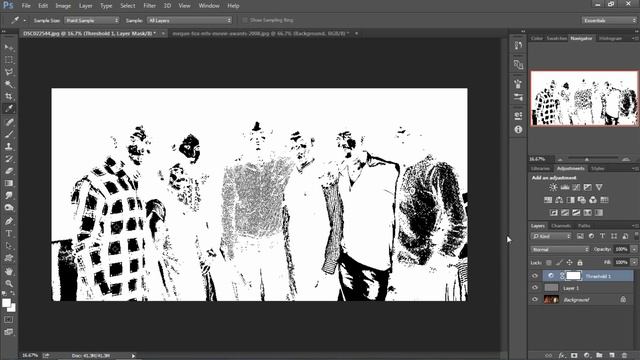Add a Vibrance adjustment
Image resolution: width=640 pixels, height=360 pixels.
coord(599,187)
